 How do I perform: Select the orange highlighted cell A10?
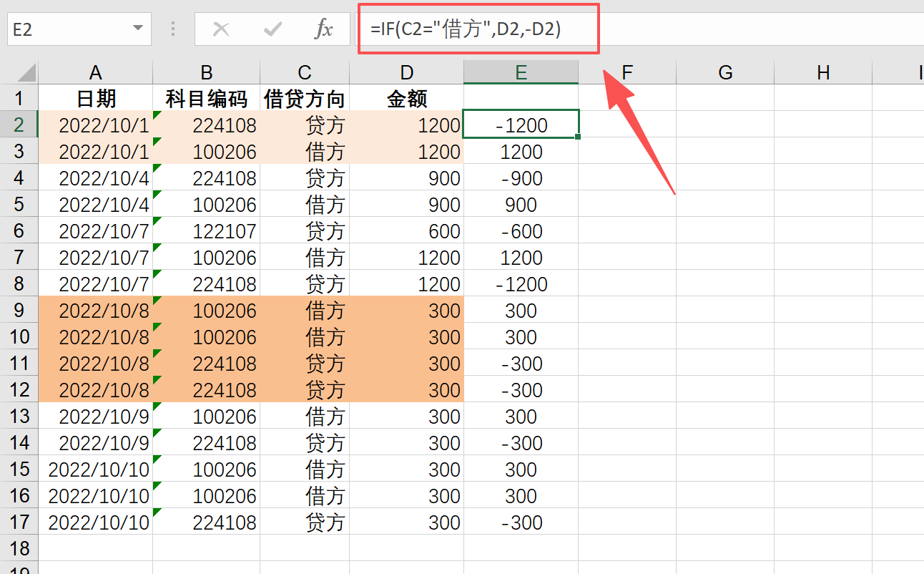(x=95, y=336)
